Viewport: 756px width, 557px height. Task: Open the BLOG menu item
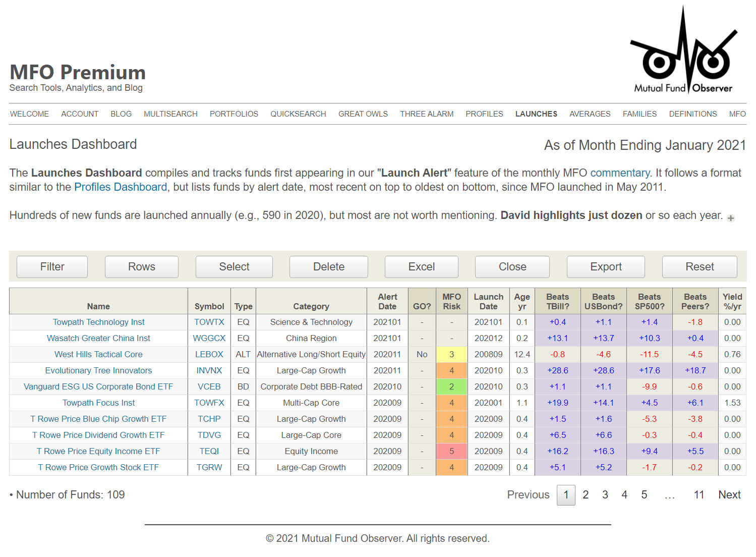click(121, 114)
